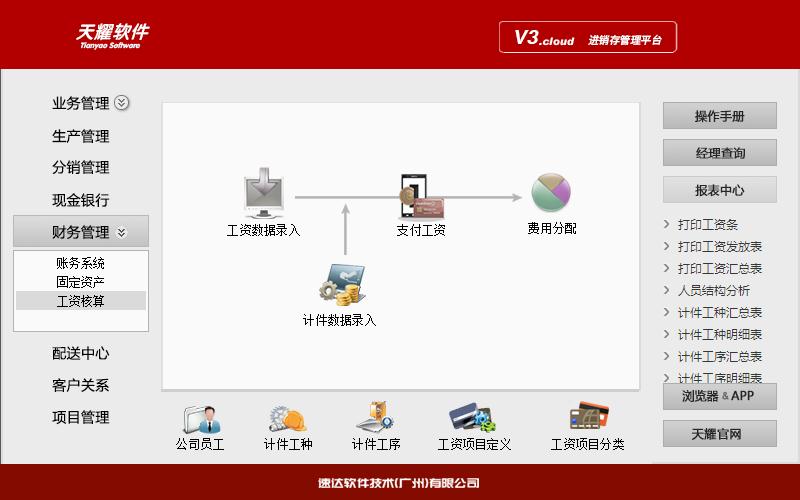The image size is (800, 500).
Task: Select 项目管理 in the sidebar
Action: click(x=81, y=417)
